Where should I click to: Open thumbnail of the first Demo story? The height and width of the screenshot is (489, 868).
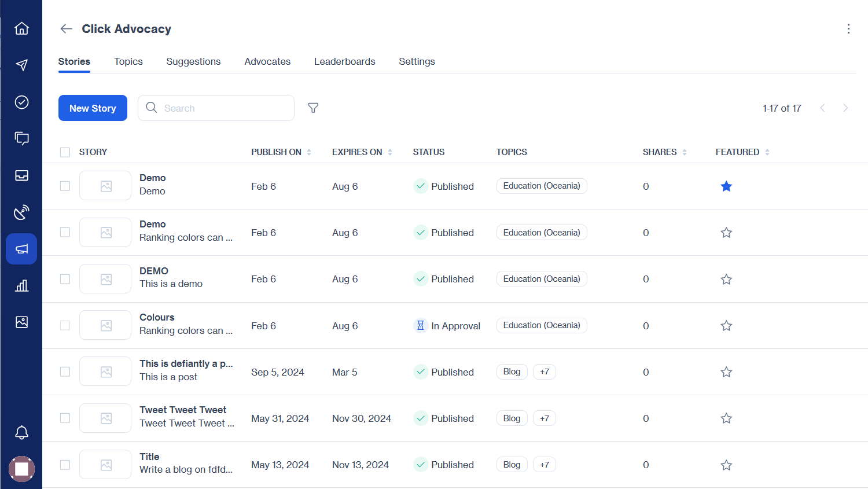(x=105, y=186)
